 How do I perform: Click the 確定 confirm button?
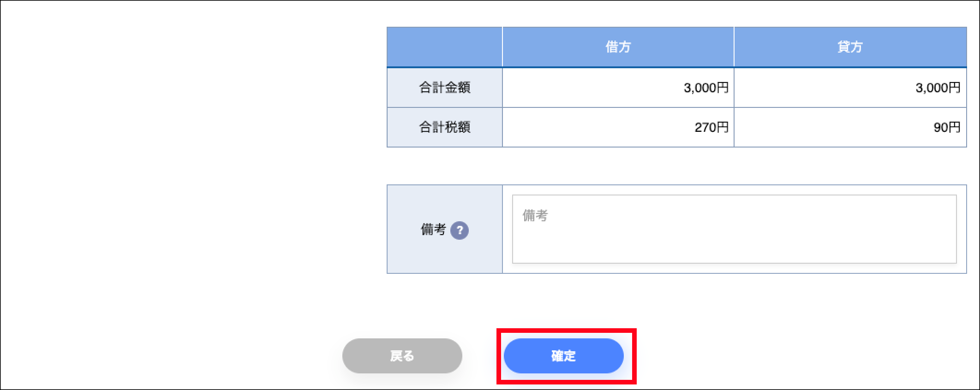563,356
